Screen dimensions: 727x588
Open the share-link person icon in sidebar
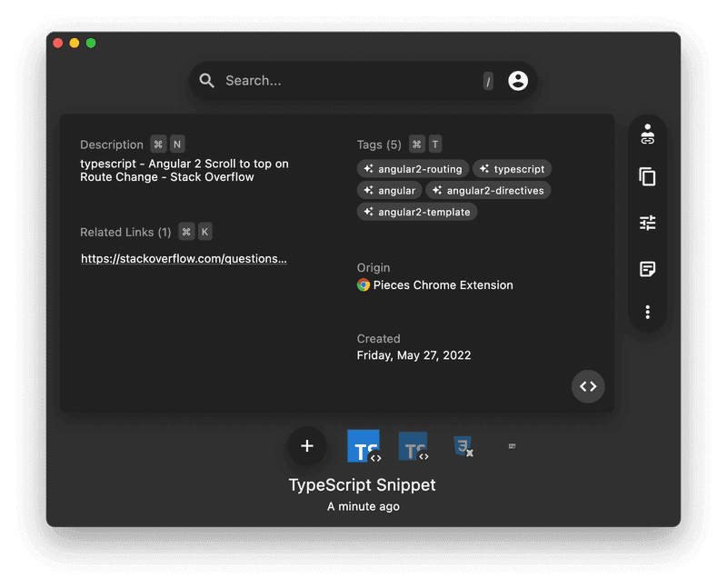[648, 135]
